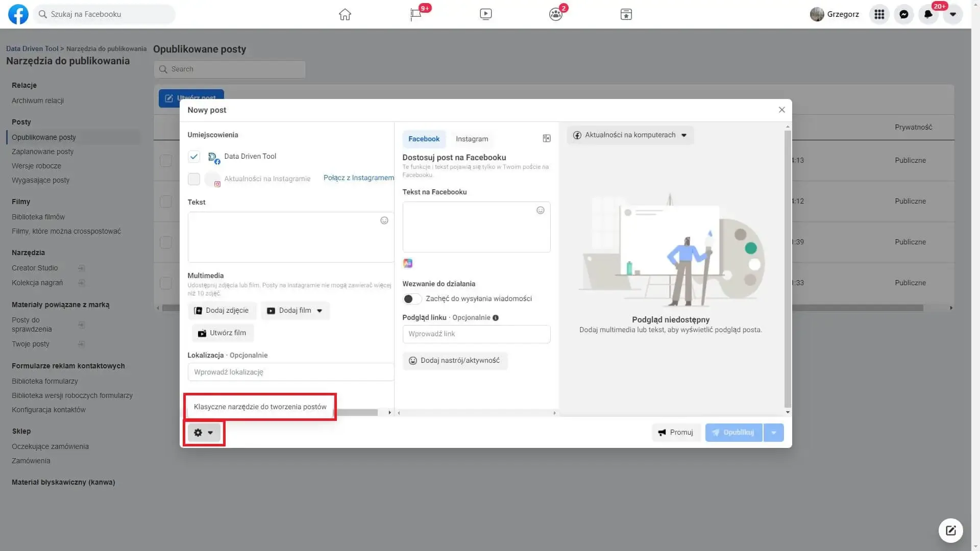Open Zaplanowane posty in sidebar
This screenshot has width=980, height=551.
[x=43, y=152]
